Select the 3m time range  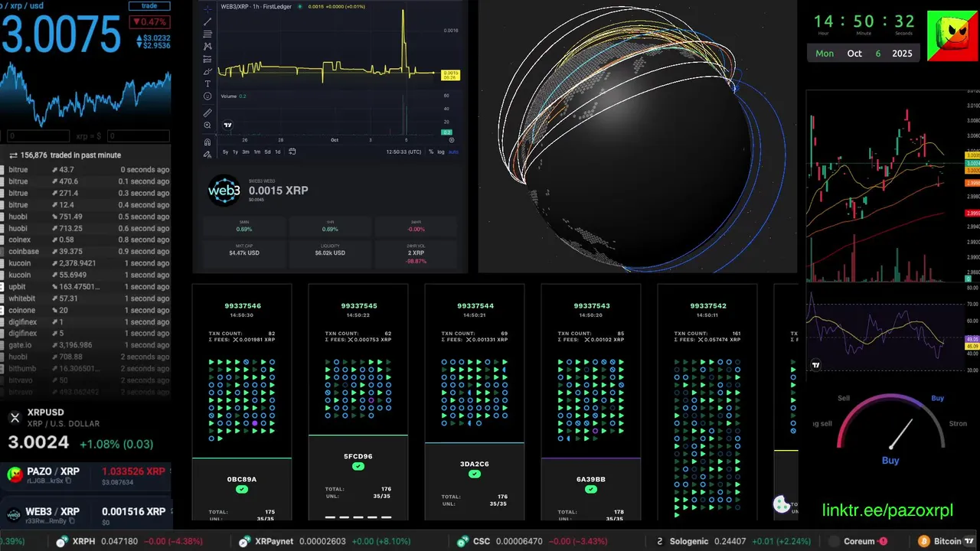[x=246, y=152]
